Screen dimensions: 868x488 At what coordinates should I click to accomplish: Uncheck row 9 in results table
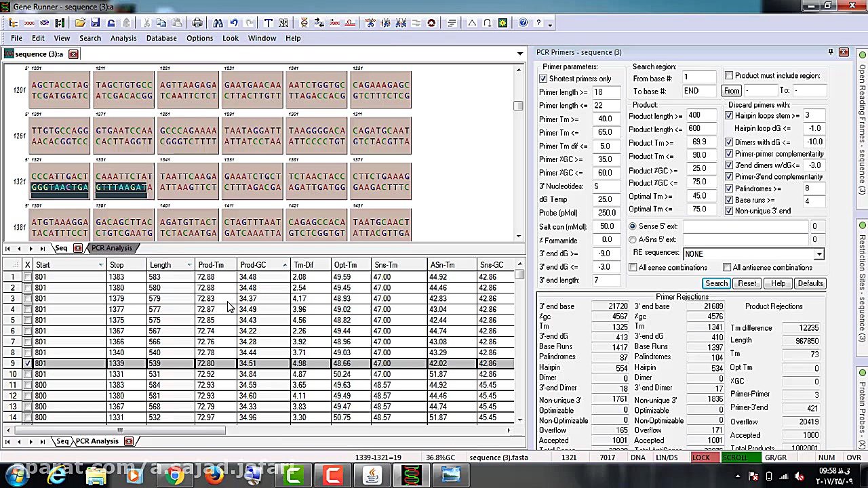coord(27,363)
